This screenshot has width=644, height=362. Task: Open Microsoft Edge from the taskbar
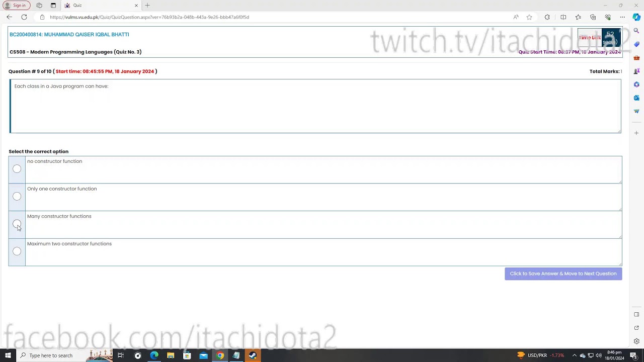[154, 355]
